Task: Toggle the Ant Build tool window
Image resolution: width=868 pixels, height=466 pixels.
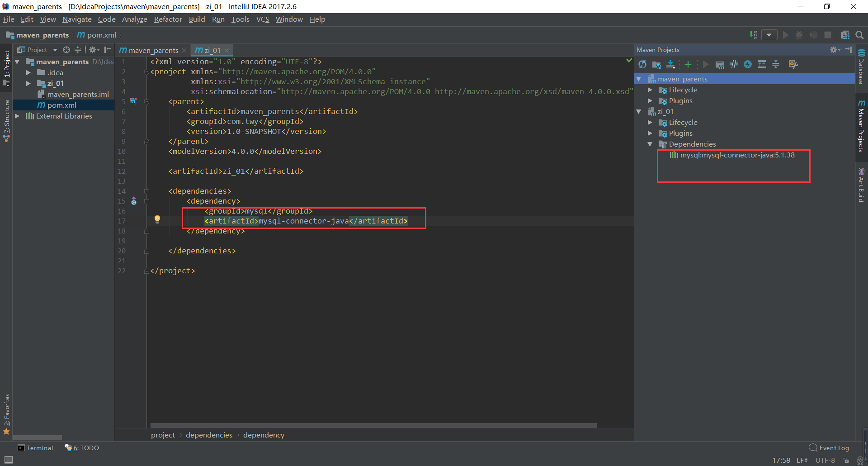Action: pyautogui.click(x=861, y=185)
